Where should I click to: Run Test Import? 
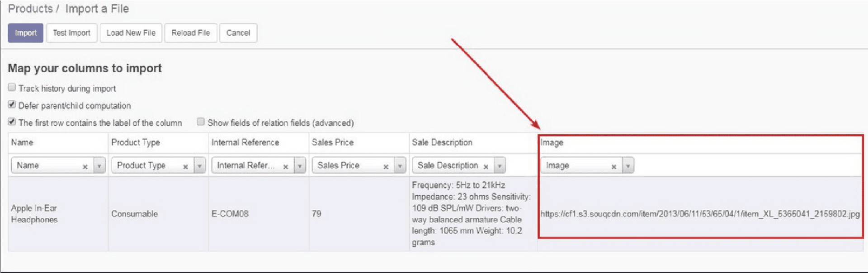click(x=71, y=33)
